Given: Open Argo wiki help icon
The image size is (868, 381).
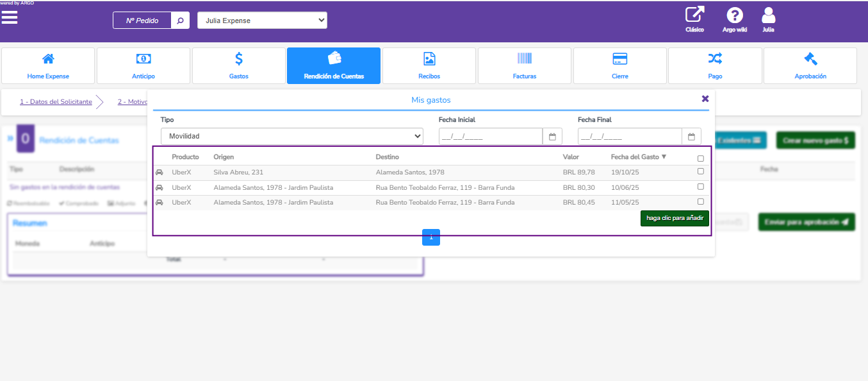Looking at the screenshot, I should 734,15.
